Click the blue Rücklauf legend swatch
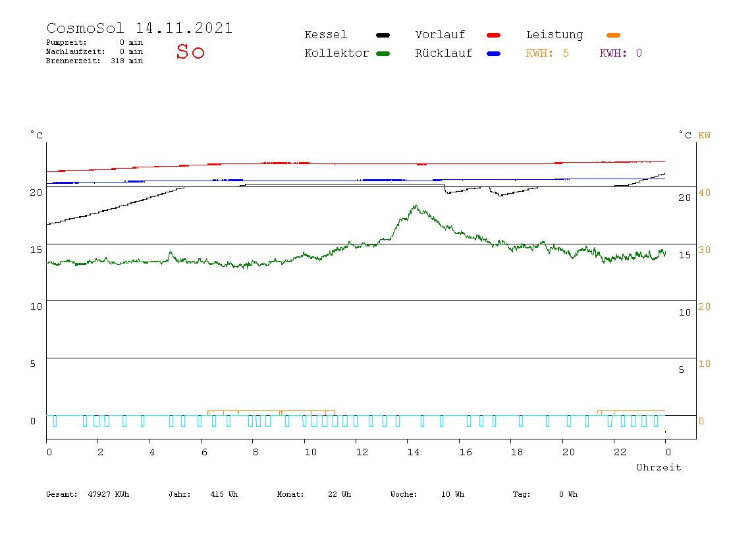Image resolution: width=756 pixels, height=535 pixels. coord(493,53)
